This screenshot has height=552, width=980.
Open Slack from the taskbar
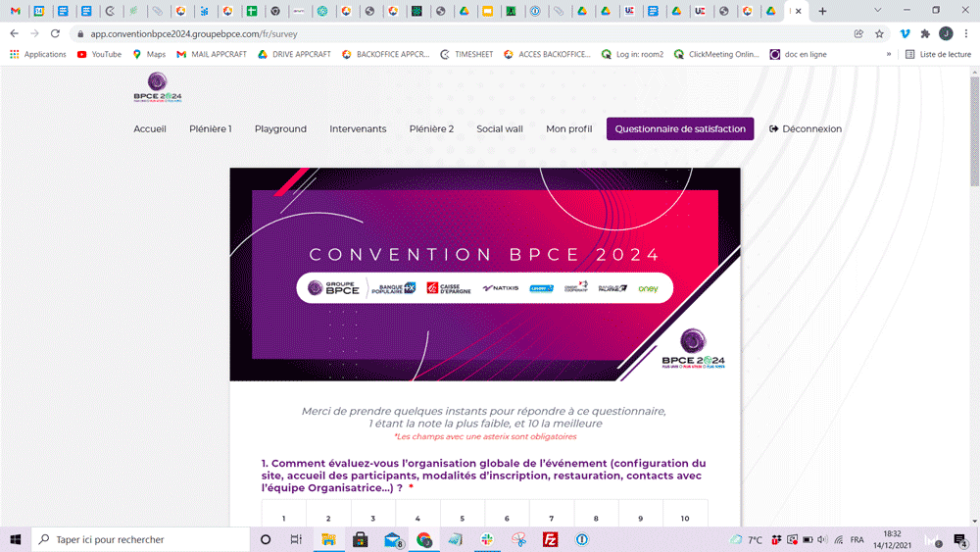click(487, 539)
